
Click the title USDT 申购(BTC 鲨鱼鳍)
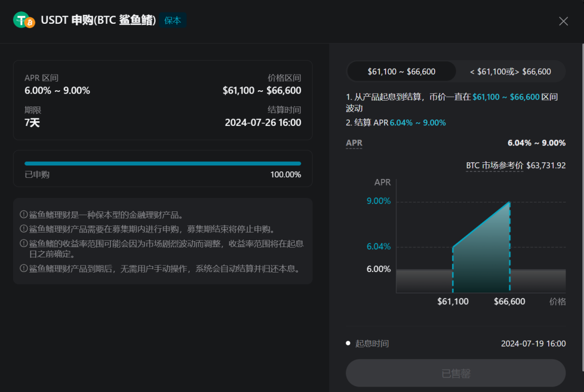point(98,20)
